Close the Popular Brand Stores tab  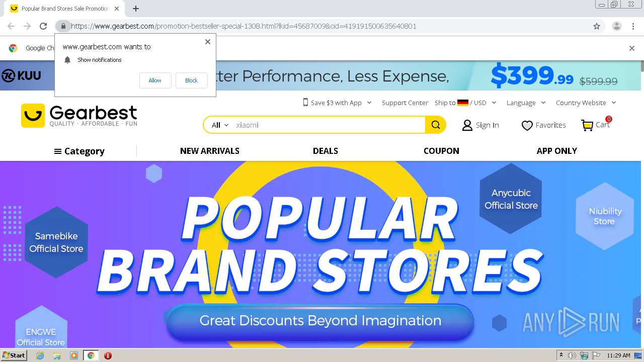point(117,9)
